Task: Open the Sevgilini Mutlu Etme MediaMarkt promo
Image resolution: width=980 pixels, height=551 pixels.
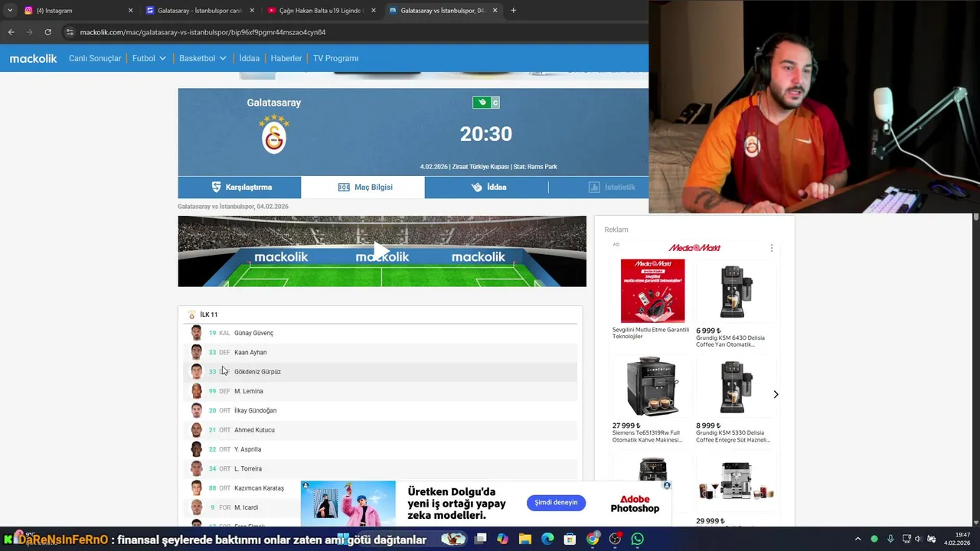Action: pos(652,299)
